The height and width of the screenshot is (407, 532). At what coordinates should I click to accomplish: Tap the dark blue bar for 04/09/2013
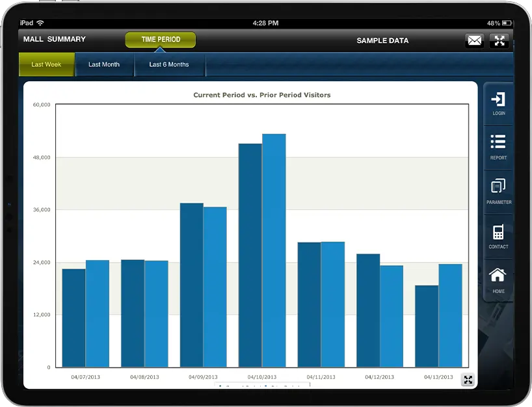[x=191, y=285]
